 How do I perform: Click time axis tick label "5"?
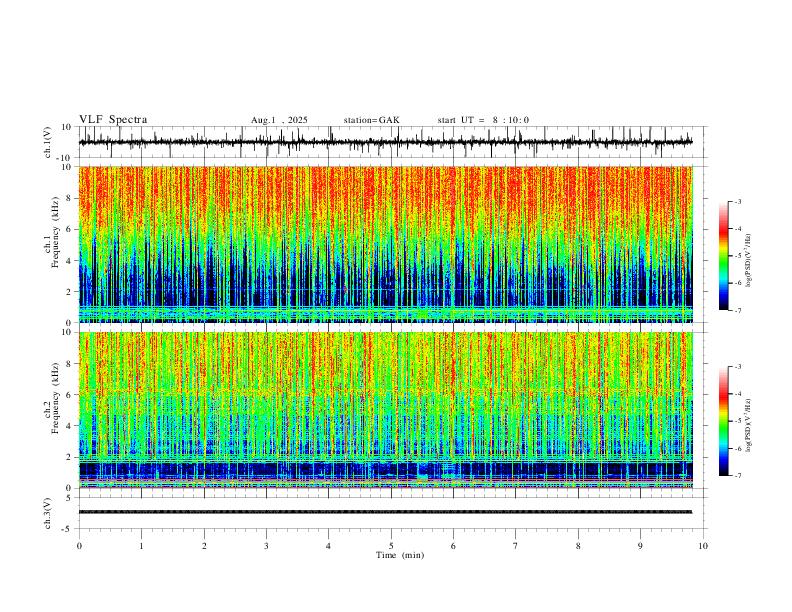pyautogui.click(x=391, y=546)
